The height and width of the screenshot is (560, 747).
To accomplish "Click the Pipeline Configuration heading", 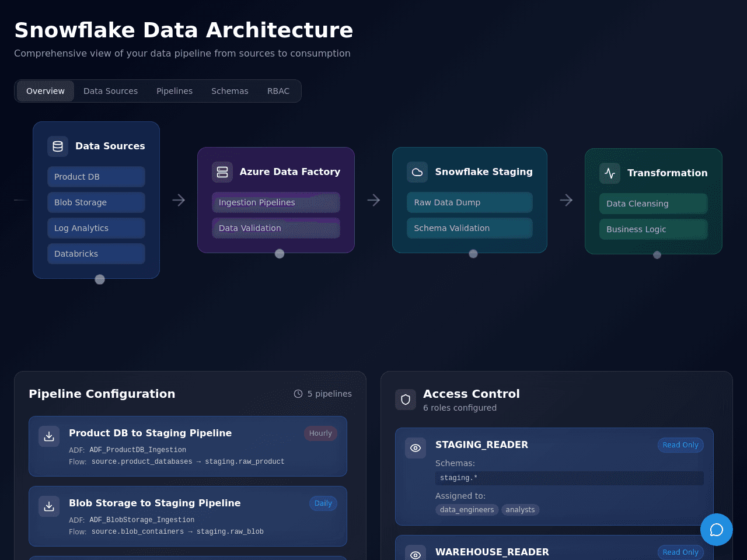I will [102, 394].
